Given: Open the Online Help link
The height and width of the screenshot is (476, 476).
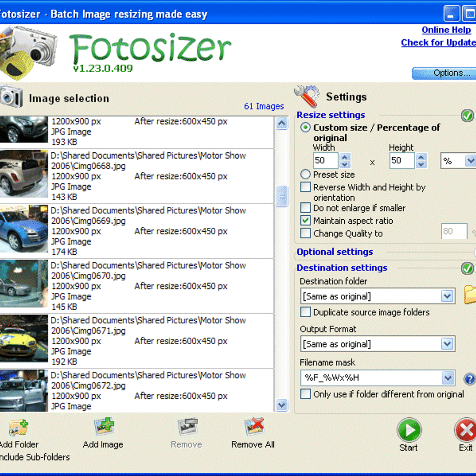Looking at the screenshot, I should coord(446,30).
